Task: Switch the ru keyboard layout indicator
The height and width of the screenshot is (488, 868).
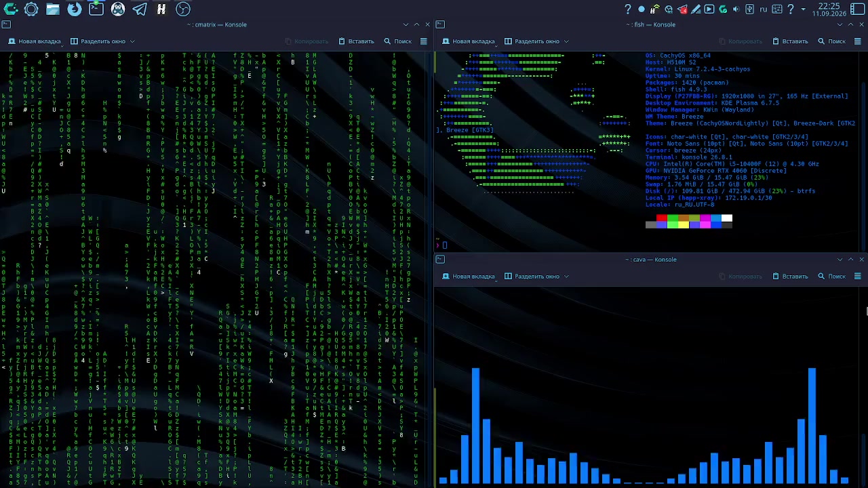Action: [x=764, y=9]
